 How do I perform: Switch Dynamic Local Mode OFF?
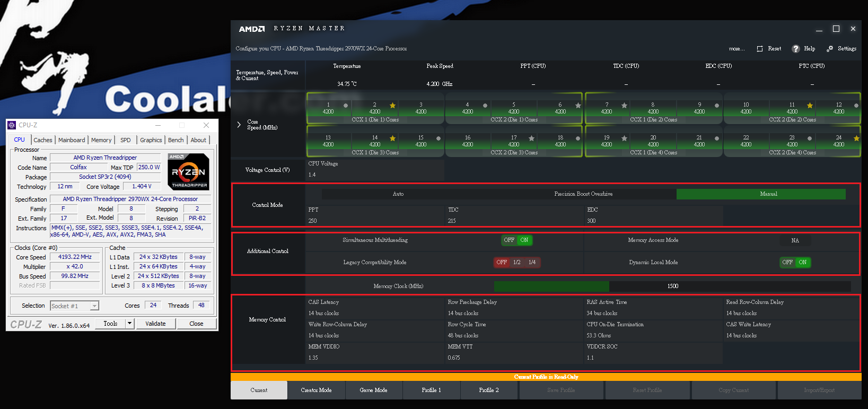point(787,263)
